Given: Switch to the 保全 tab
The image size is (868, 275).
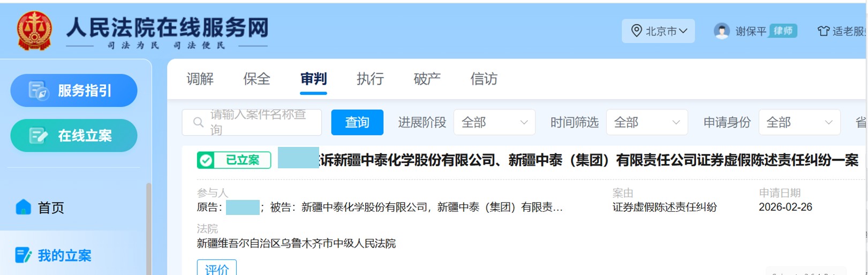Looking at the screenshot, I should click(256, 79).
